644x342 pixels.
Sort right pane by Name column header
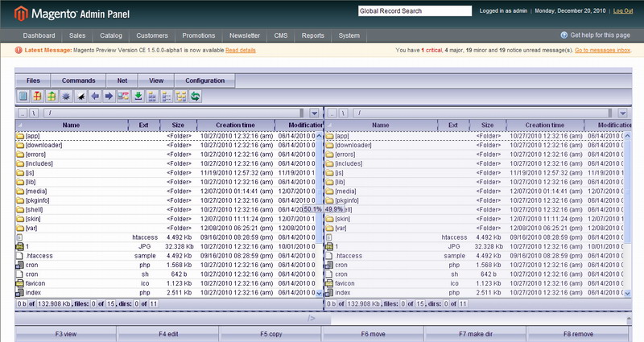pos(381,125)
